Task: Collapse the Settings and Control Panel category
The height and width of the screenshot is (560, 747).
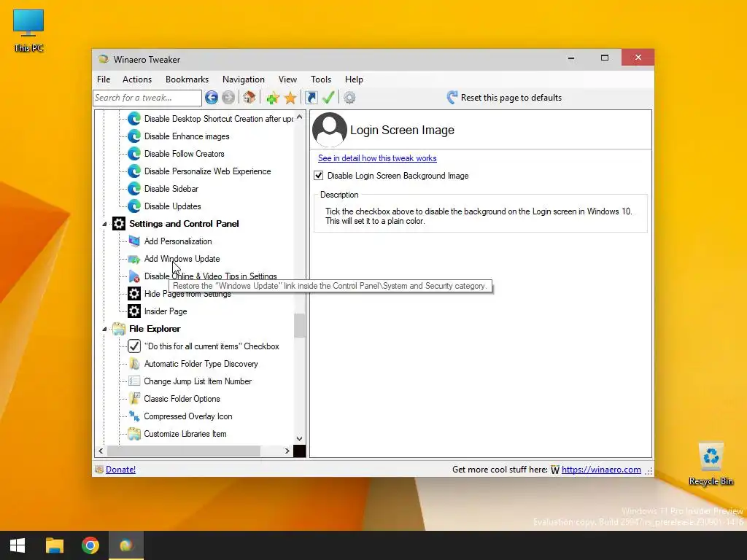Action: pyautogui.click(x=104, y=224)
